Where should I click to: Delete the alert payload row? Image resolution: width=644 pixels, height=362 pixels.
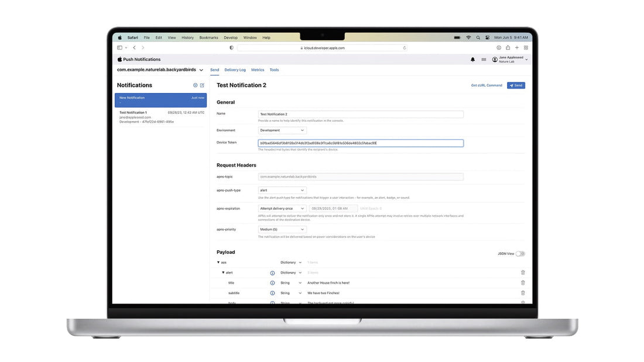[x=523, y=273]
